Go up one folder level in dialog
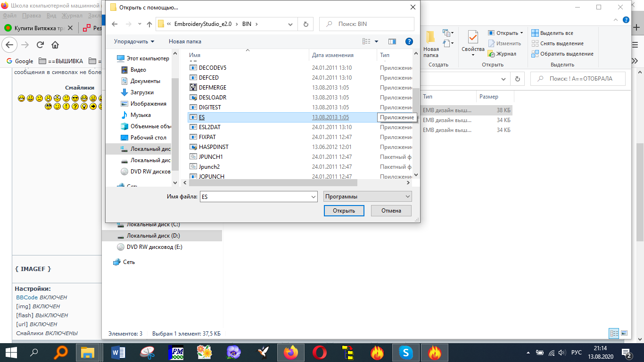Image resolution: width=644 pixels, height=362 pixels. click(x=149, y=24)
